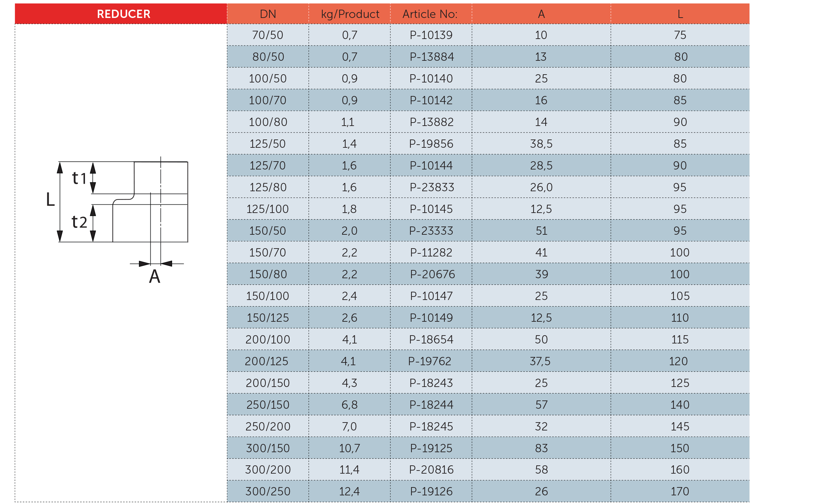Screen dimensions: 822x504
Task: Select article number P-10139
Action: (x=431, y=35)
